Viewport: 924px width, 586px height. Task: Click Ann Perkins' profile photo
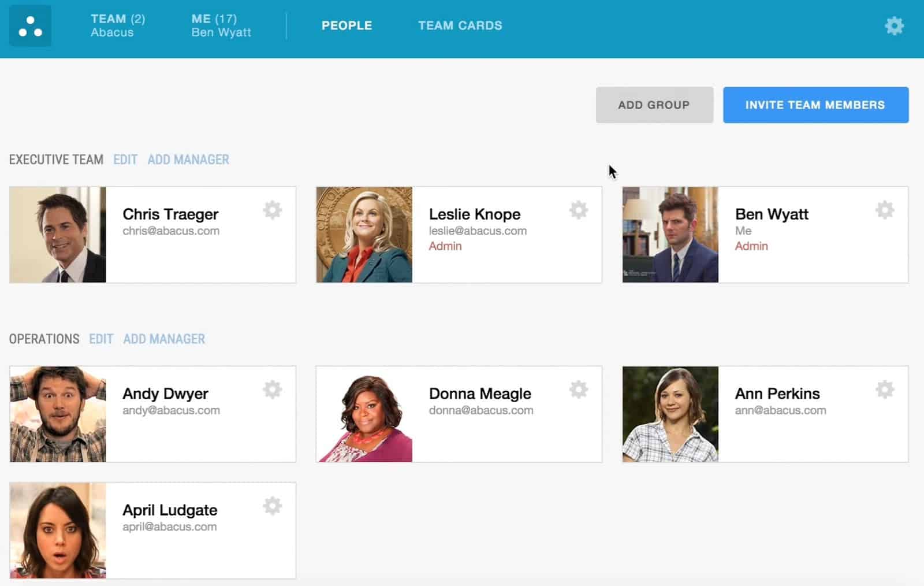[x=670, y=414]
